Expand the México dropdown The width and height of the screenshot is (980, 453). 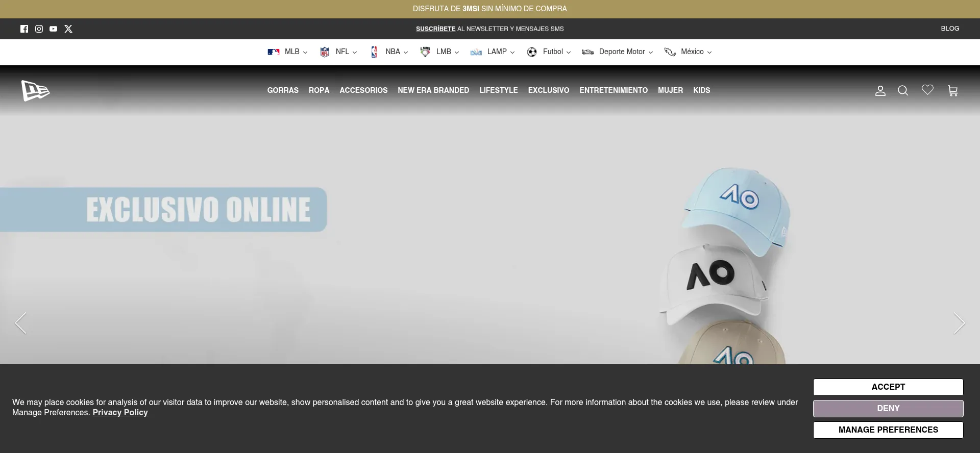(688, 52)
